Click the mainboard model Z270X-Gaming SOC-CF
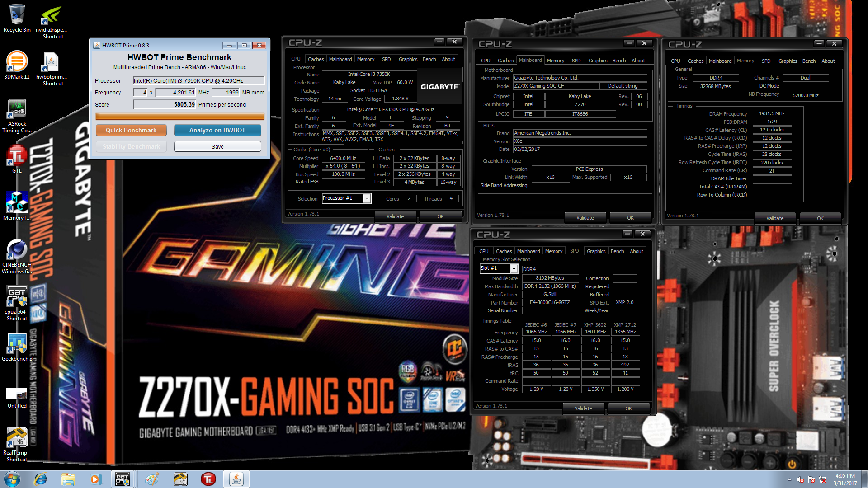Image resolution: width=868 pixels, height=488 pixels. [x=556, y=86]
